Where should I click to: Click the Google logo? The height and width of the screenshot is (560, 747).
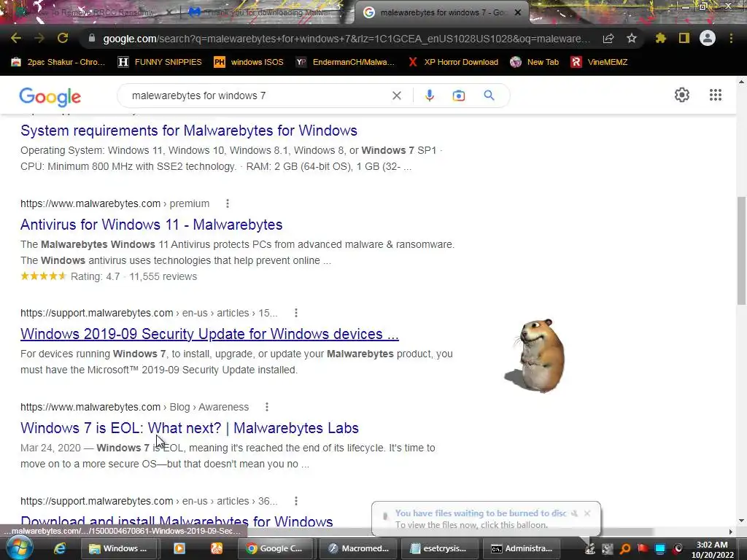pos(50,97)
